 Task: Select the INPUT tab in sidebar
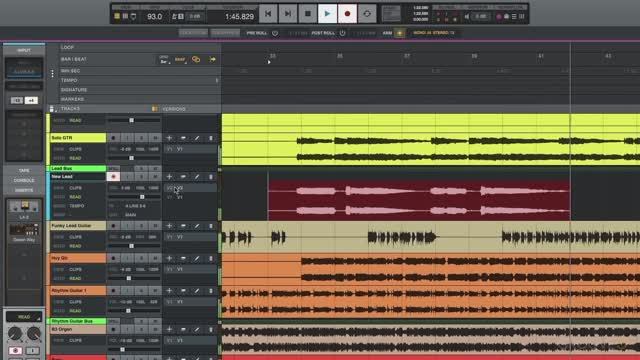click(24, 50)
